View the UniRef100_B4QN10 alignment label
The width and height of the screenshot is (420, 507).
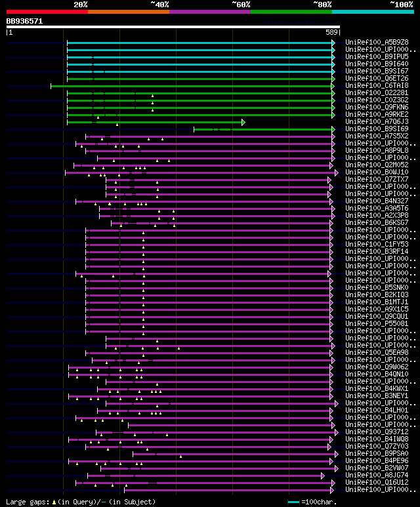click(377, 374)
